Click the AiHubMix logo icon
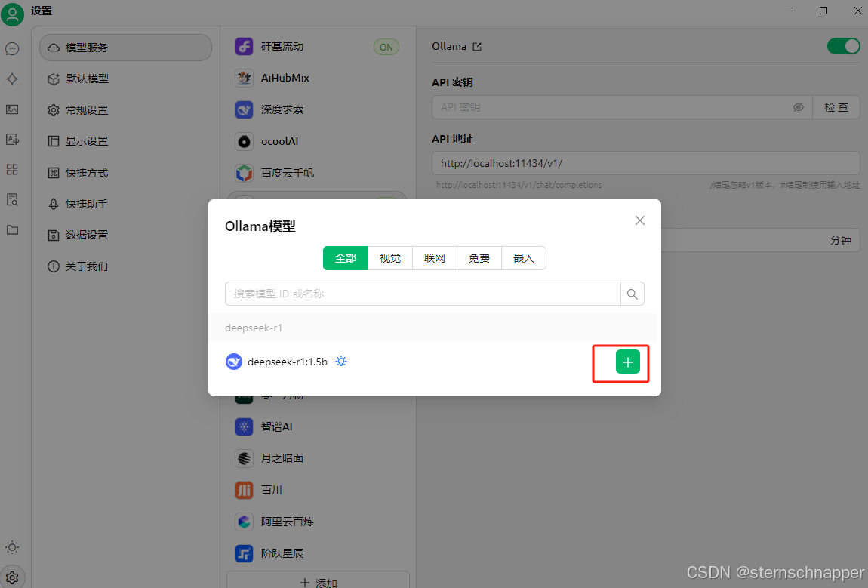868x588 pixels. coord(244,78)
